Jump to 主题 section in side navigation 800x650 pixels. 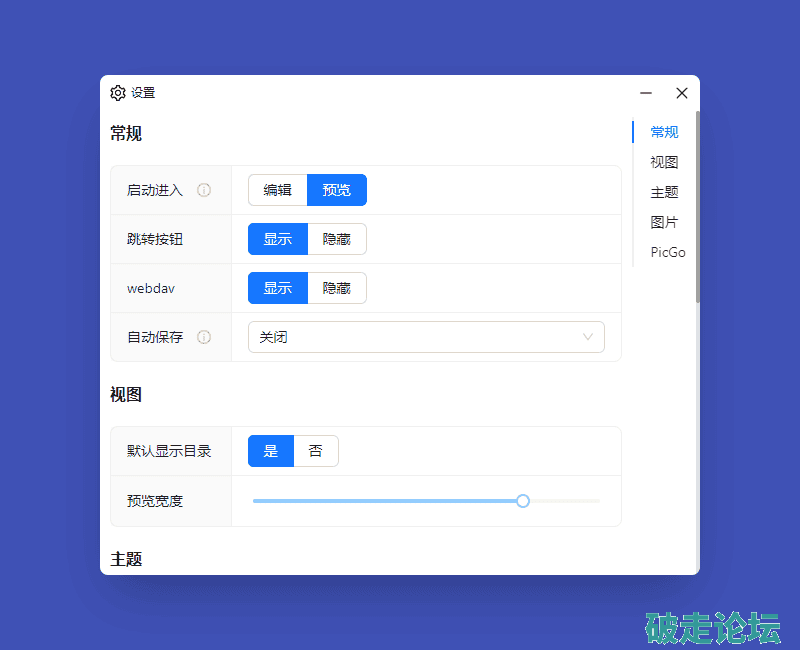point(664,192)
